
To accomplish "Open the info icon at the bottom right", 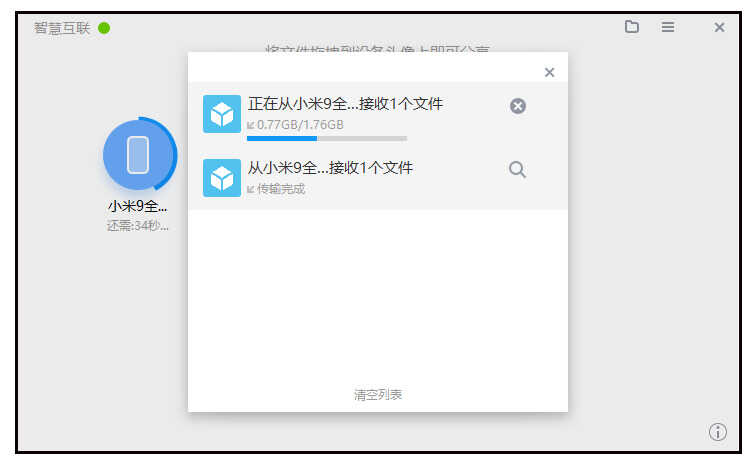I will 717,432.
